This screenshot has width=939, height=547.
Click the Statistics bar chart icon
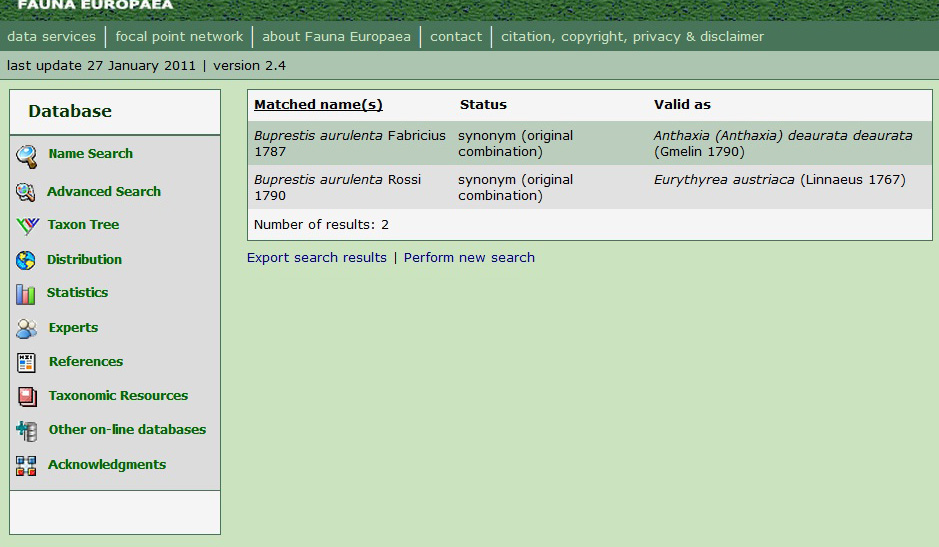(x=26, y=294)
